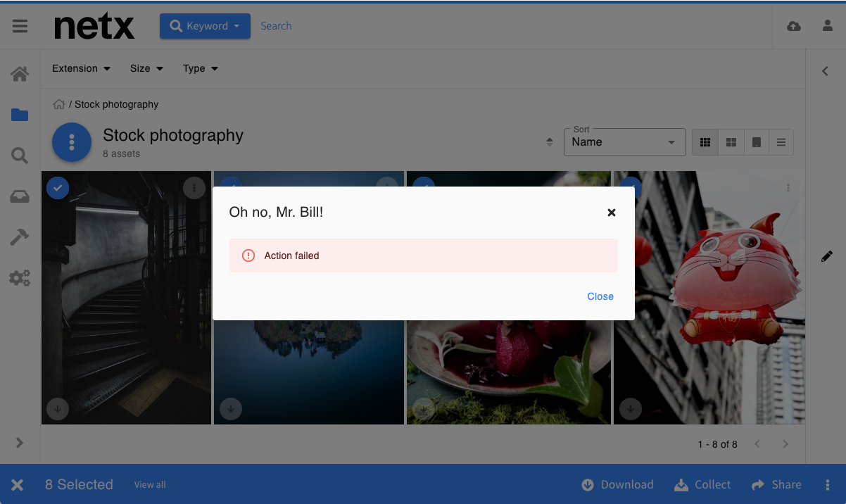Open the user account menu
Screen dimensions: 846x504
(828, 26)
